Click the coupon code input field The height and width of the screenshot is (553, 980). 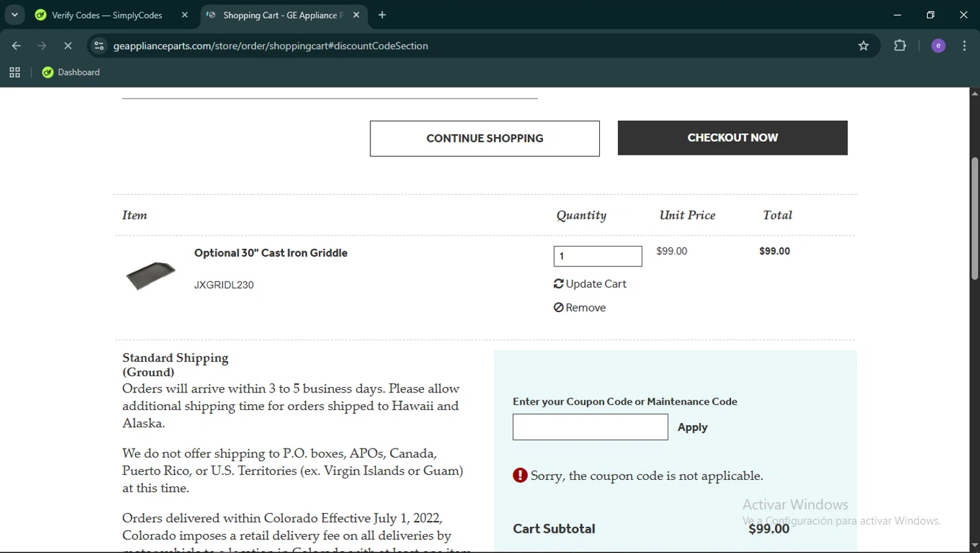pos(590,427)
